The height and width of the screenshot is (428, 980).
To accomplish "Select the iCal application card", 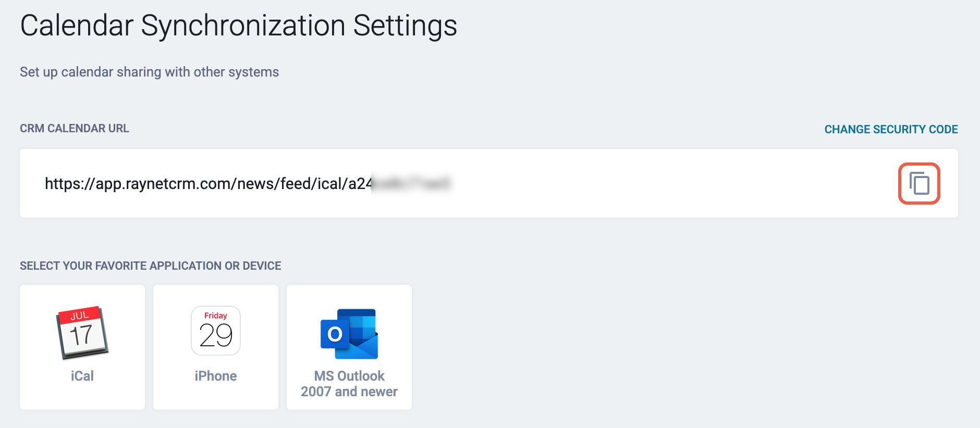I will [x=82, y=347].
